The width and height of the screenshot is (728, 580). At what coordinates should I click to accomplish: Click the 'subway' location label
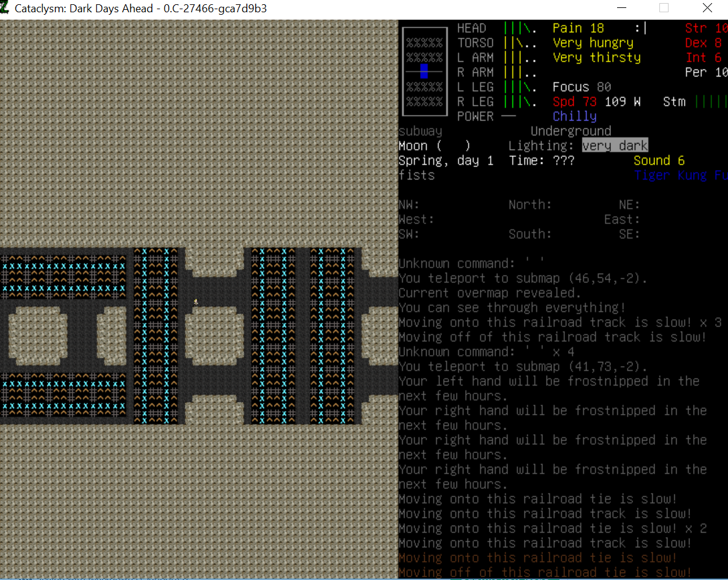coord(420,131)
